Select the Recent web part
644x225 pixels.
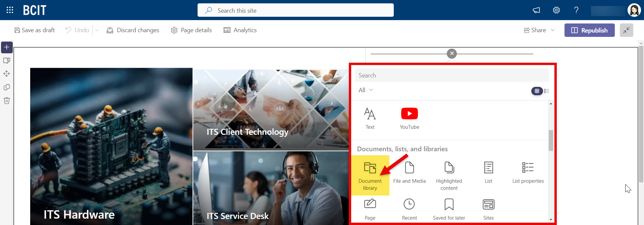[410, 210]
